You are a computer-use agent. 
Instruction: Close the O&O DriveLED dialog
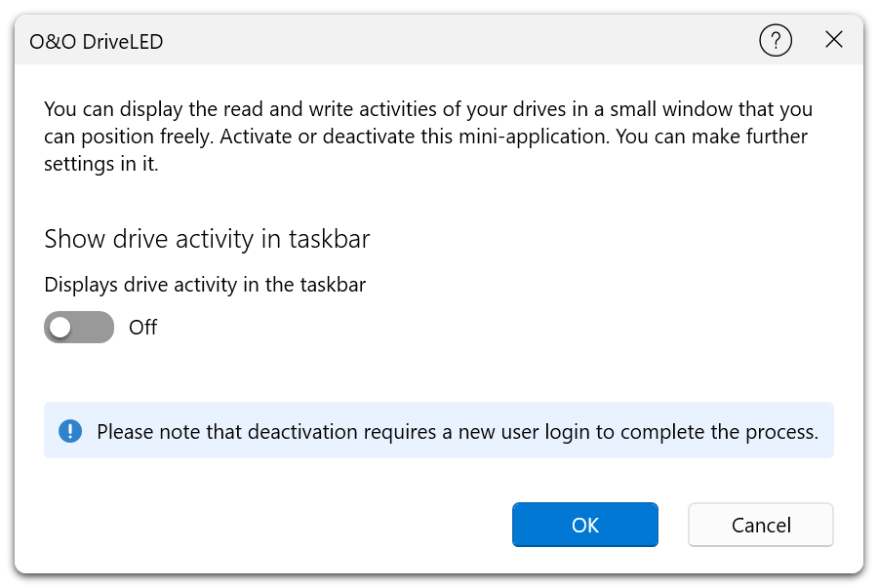click(834, 40)
